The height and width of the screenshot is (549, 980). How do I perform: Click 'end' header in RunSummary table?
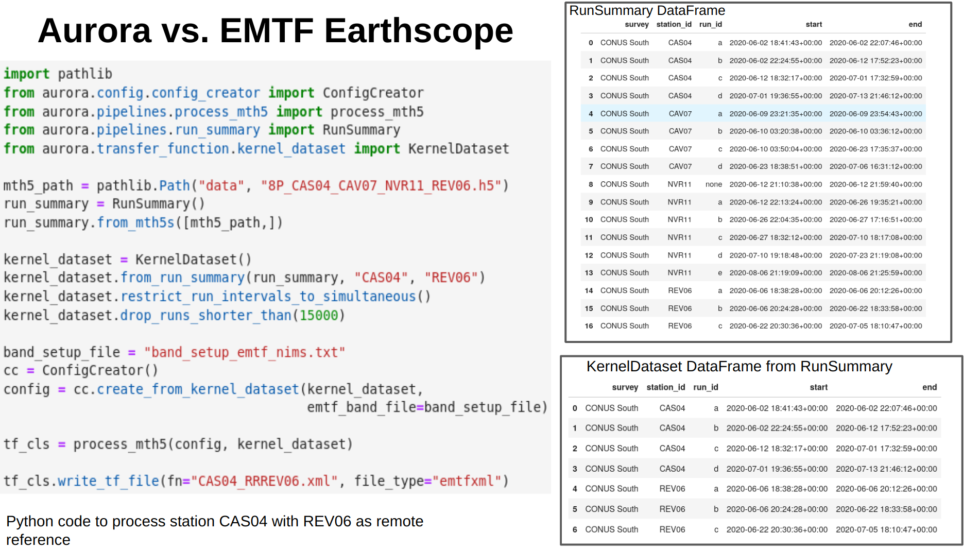915,25
